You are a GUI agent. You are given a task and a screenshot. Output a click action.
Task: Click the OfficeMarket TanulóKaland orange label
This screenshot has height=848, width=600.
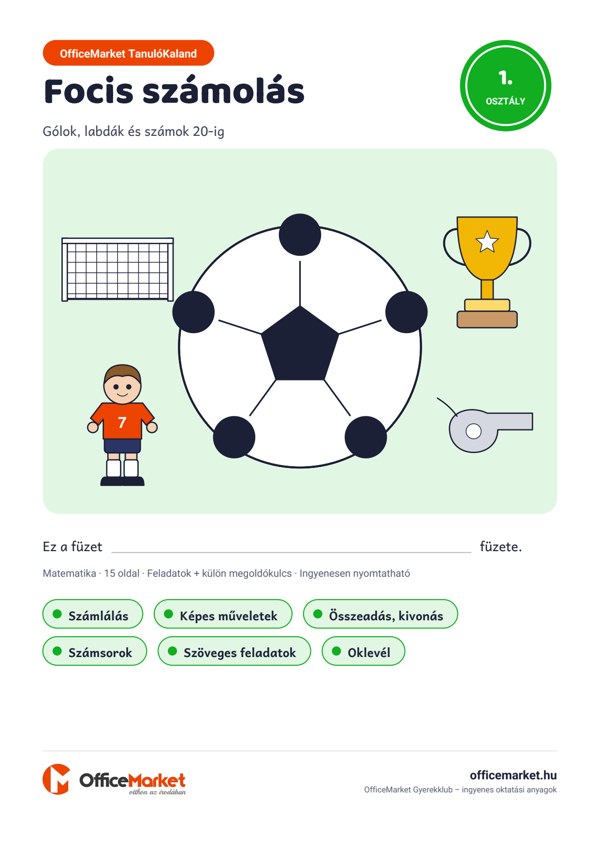pyautogui.click(x=128, y=53)
